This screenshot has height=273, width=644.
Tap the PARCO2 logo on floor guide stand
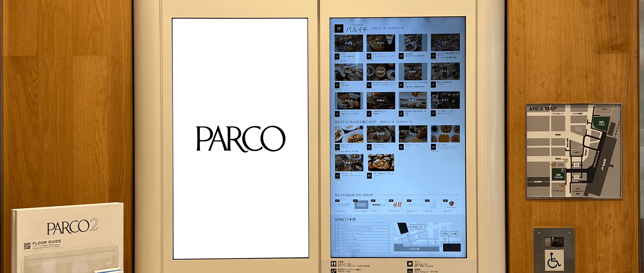click(x=72, y=227)
